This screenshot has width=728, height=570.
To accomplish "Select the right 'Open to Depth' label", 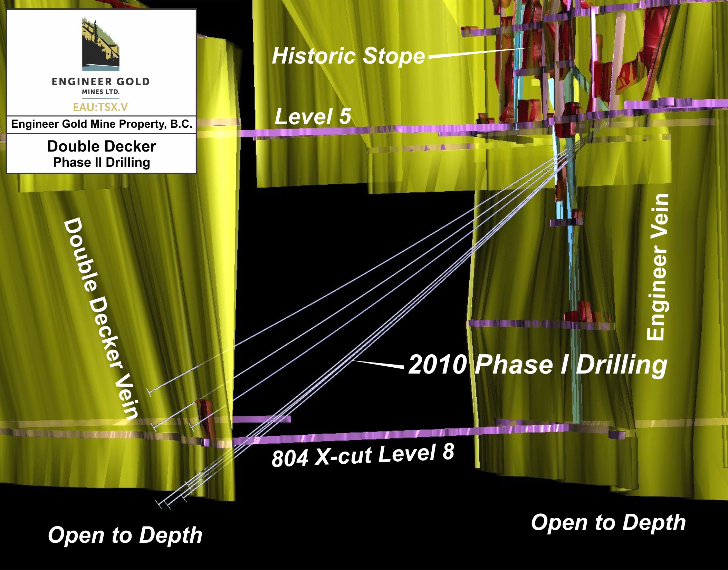I will click(608, 522).
